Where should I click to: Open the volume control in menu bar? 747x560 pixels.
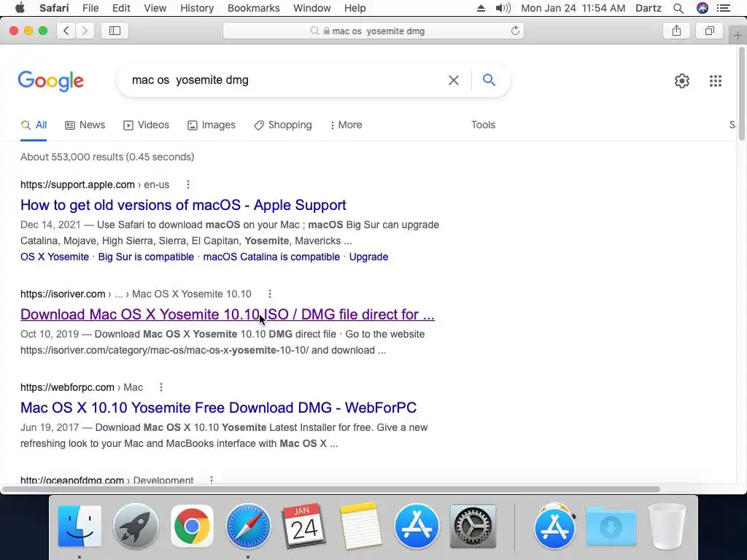click(x=503, y=8)
